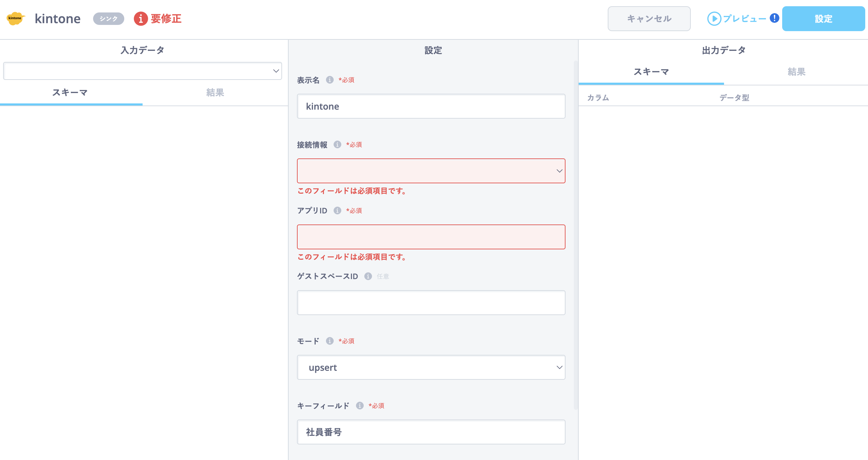Focus the empty アプリID input field

click(x=431, y=237)
